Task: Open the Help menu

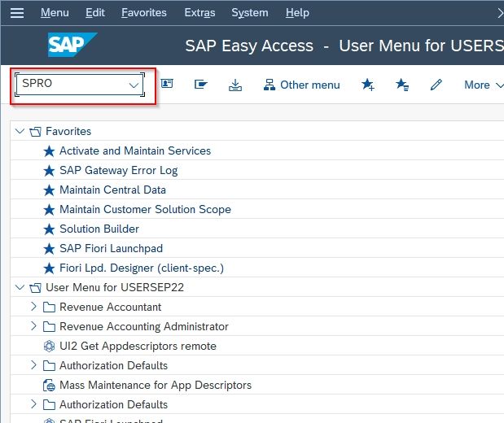Action: click(x=297, y=12)
